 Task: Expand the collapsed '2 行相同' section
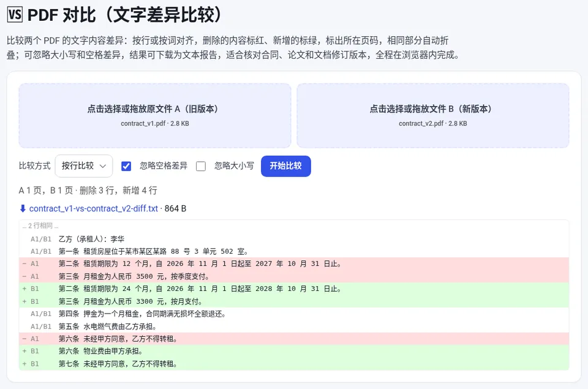coord(40,225)
